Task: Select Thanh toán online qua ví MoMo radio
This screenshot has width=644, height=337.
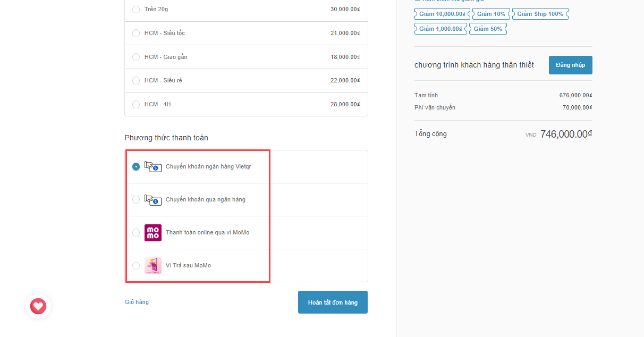Action: tap(136, 232)
